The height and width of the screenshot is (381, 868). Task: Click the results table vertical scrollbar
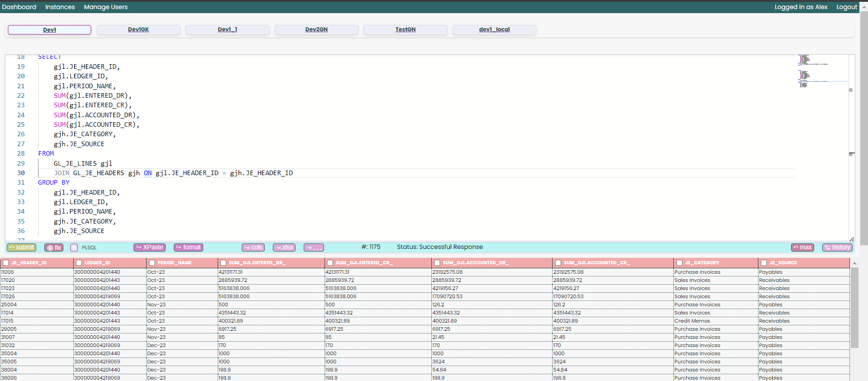point(854,308)
